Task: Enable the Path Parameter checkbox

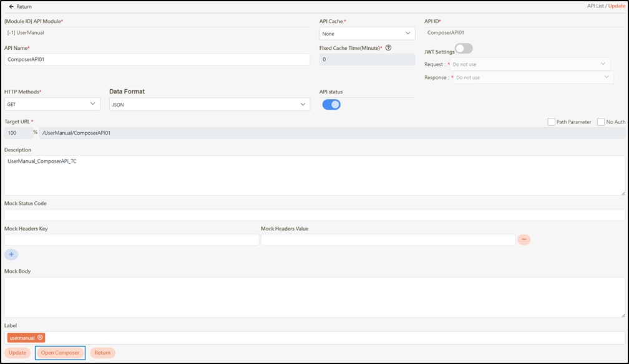Action: coord(552,122)
